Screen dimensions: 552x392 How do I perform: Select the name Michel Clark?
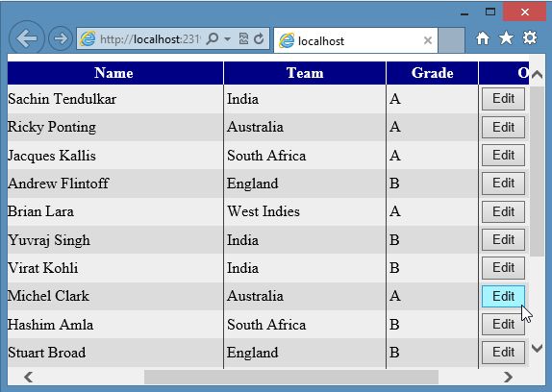49,296
